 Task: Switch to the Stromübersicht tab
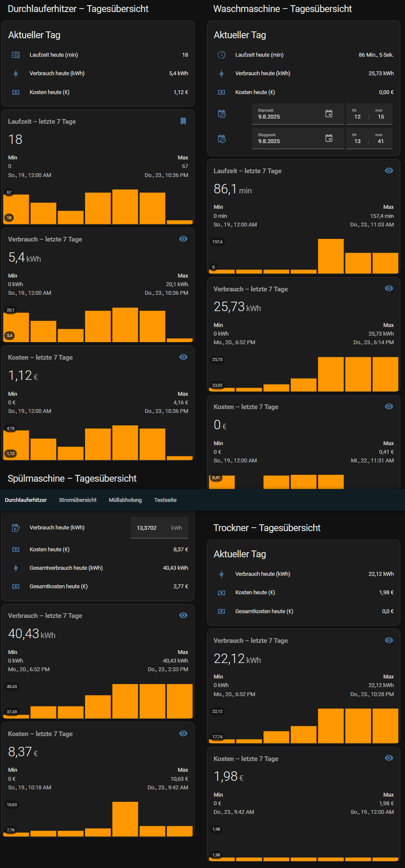click(78, 500)
